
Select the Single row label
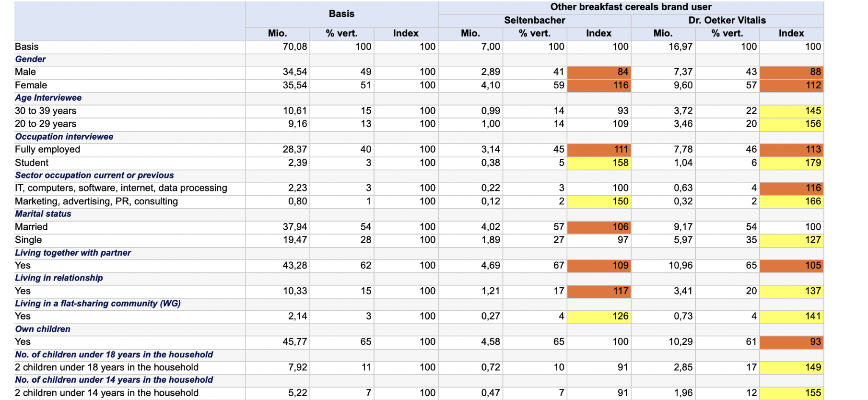(x=28, y=240)
